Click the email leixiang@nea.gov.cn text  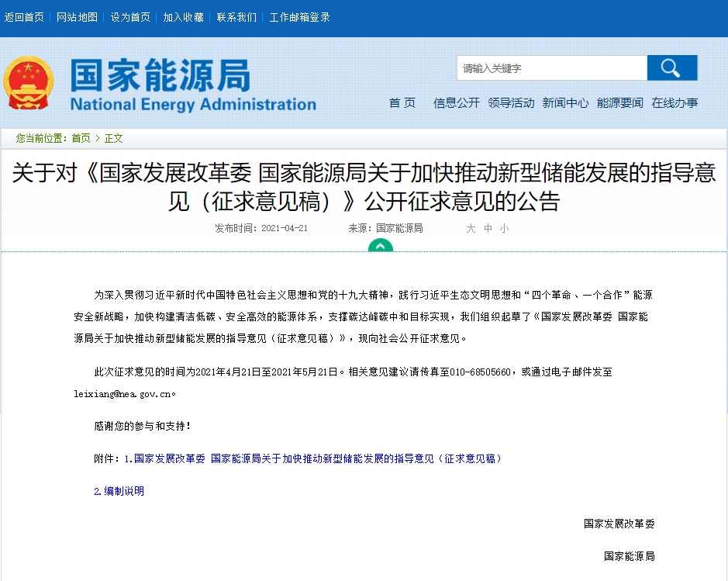(123, 394)
